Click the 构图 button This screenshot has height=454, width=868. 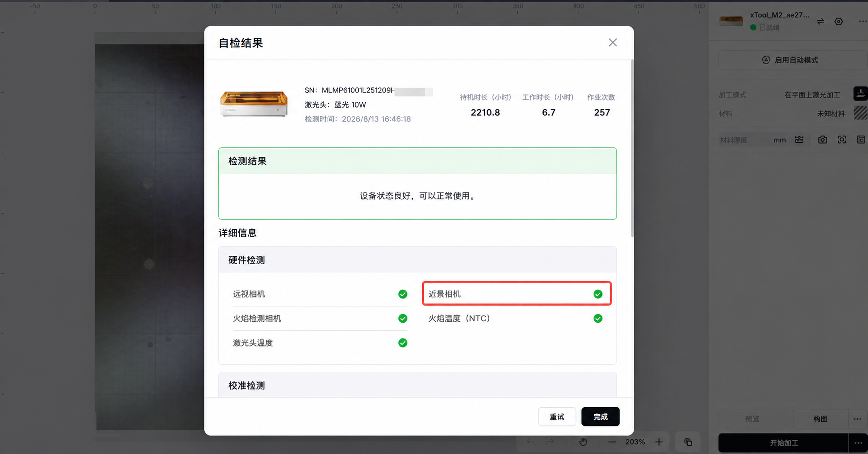(x=820, y=419)
